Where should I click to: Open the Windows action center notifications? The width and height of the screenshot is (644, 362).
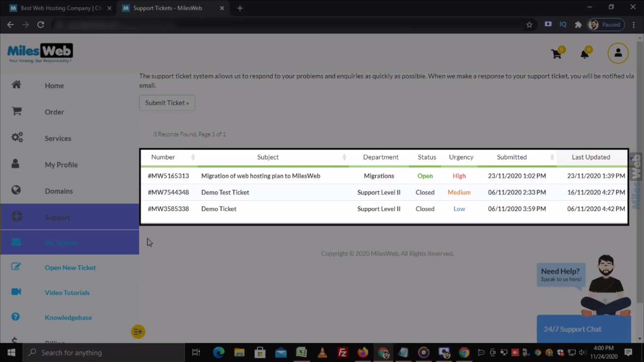coord(628,353)
